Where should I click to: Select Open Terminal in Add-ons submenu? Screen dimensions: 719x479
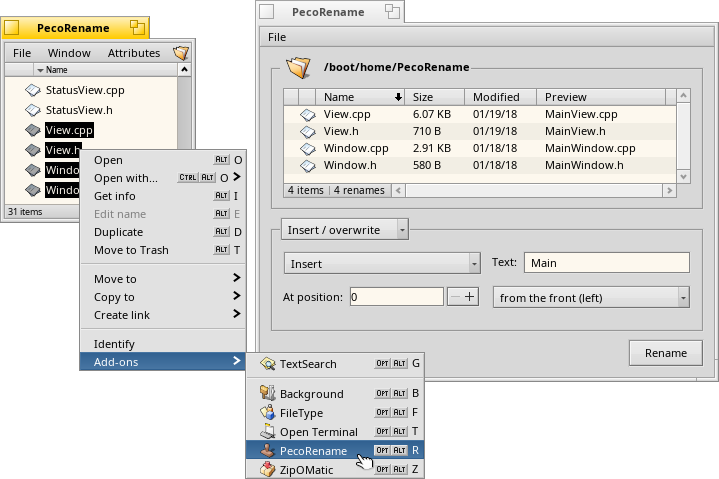[335, 431]
